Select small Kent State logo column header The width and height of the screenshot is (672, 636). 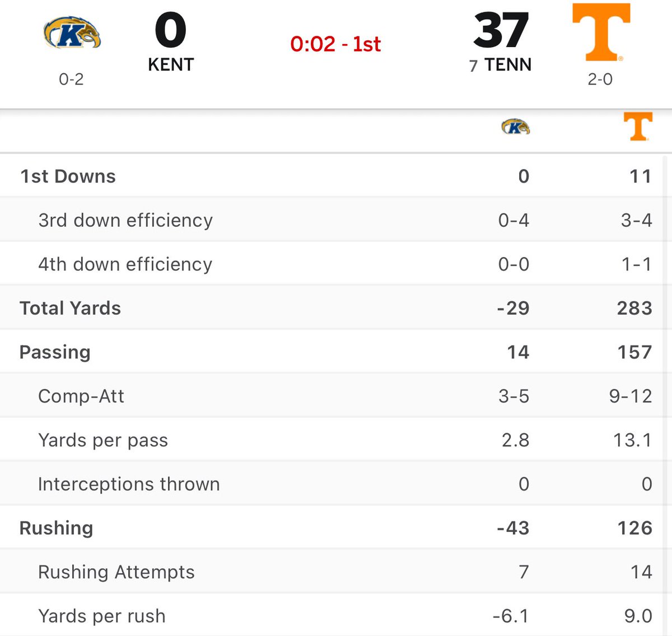tap(515, 127)
